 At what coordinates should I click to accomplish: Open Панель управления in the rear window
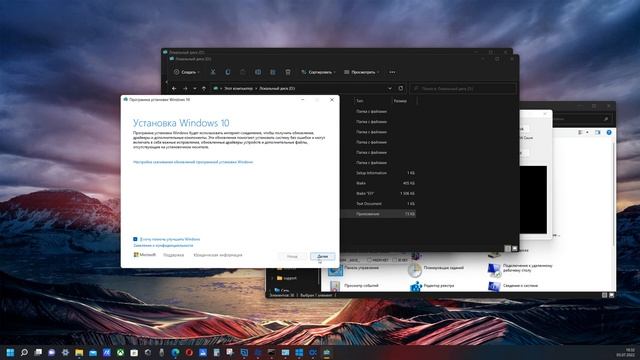tap(354, 269)
